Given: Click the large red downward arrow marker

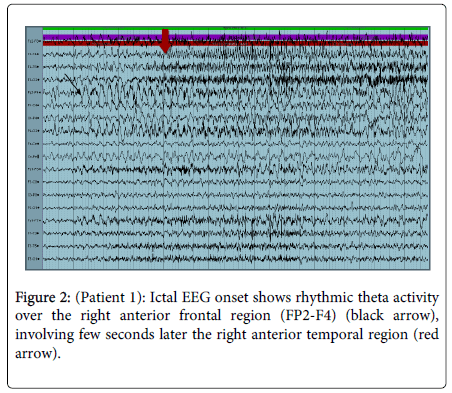Looking at the screenshot, I should [165, 41].
